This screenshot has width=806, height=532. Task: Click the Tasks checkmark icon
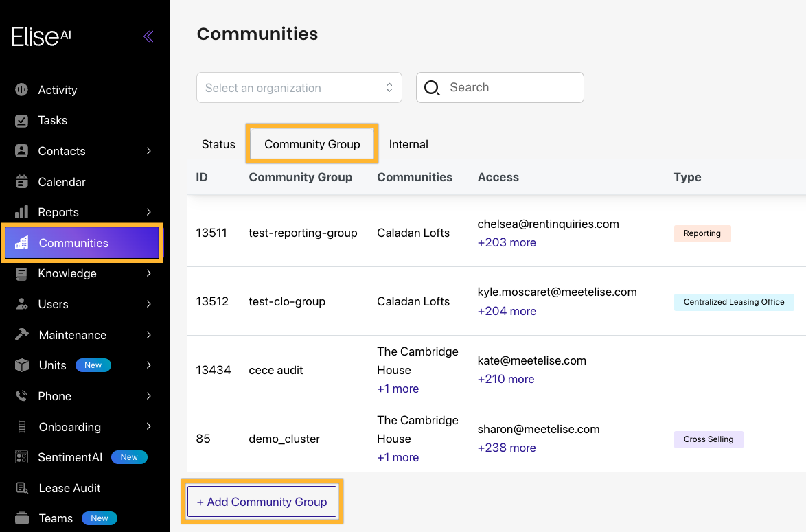click(x=21, y=120)
